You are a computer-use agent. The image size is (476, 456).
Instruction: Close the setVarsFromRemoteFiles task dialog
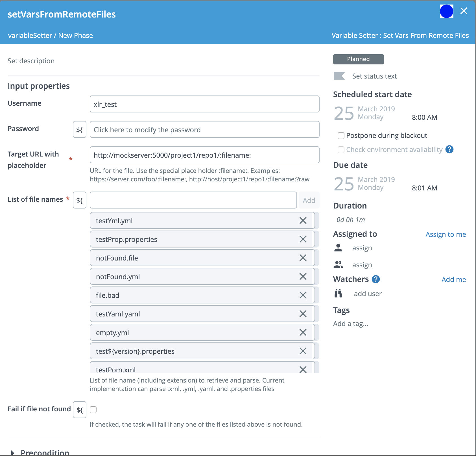464,11
